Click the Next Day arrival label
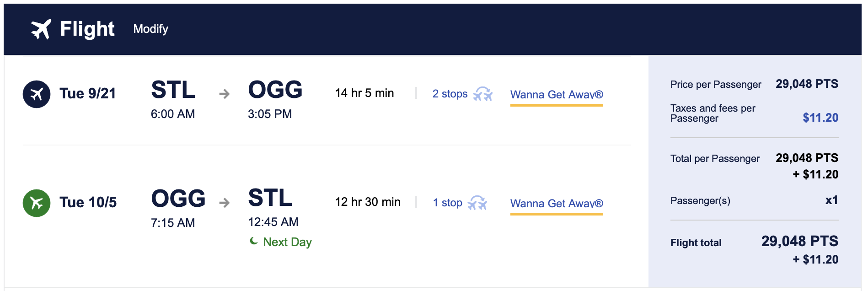 [287, 242]
